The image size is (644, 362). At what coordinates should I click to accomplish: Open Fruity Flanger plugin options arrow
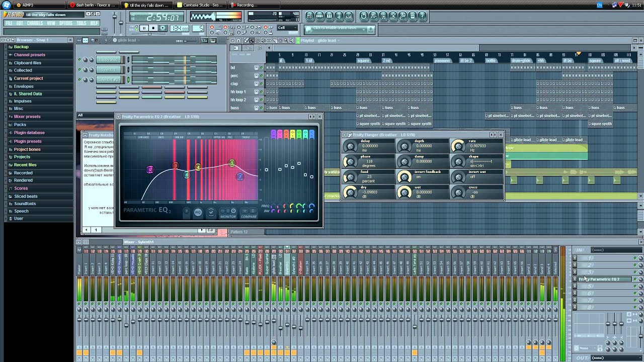tap(344, 135)
